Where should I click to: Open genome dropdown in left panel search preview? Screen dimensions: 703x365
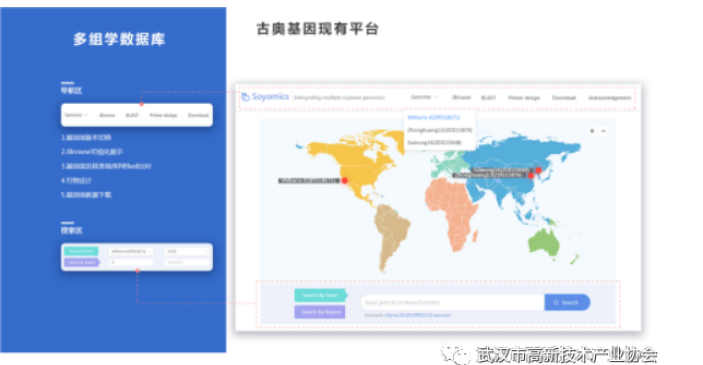(x=131, y=252)
